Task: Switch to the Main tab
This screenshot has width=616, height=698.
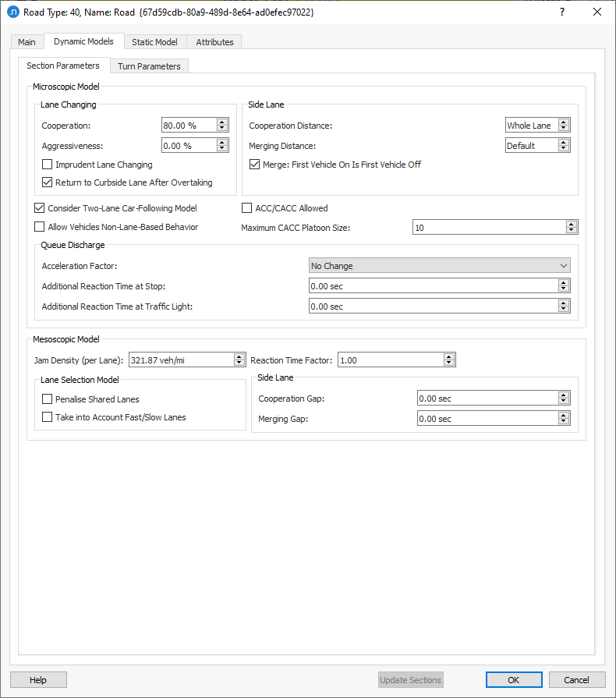Action: click(x=27, y=42)
